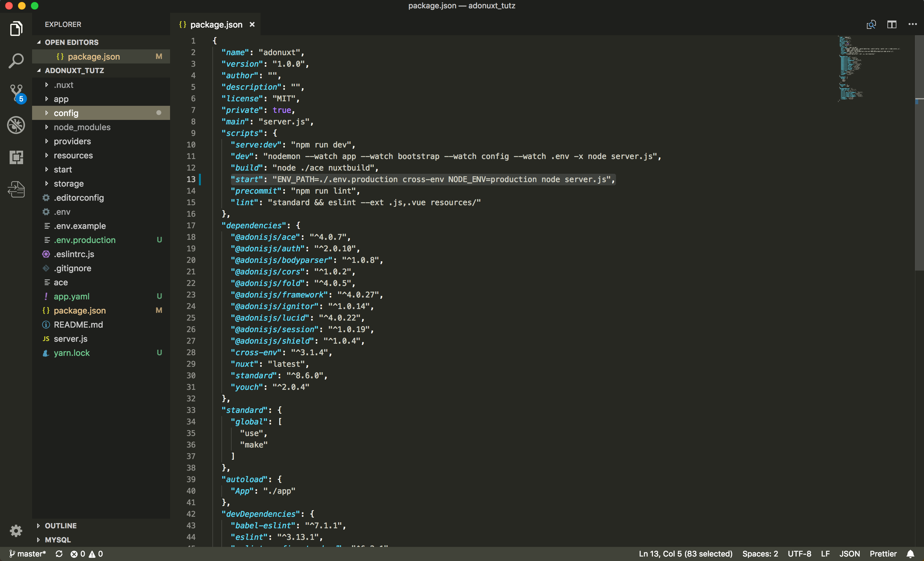This screenshot has width=924, height=561.
Task: Open the .env.example file
Action: (100, 226)
